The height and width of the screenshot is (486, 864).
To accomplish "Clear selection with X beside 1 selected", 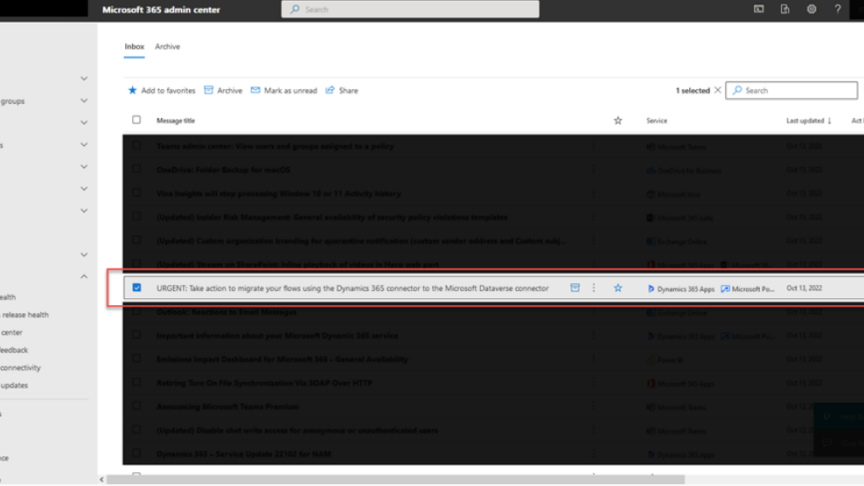I will click(x=717, y=90).
